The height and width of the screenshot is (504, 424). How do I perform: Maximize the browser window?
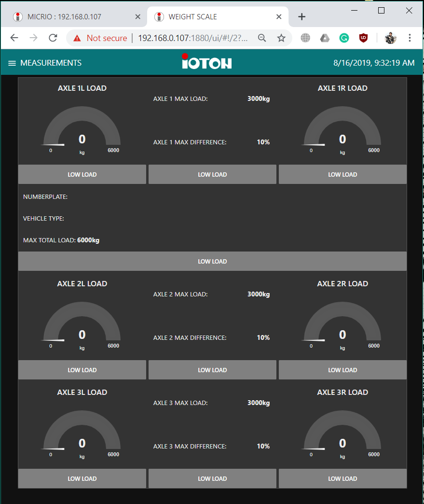(381, 11)
